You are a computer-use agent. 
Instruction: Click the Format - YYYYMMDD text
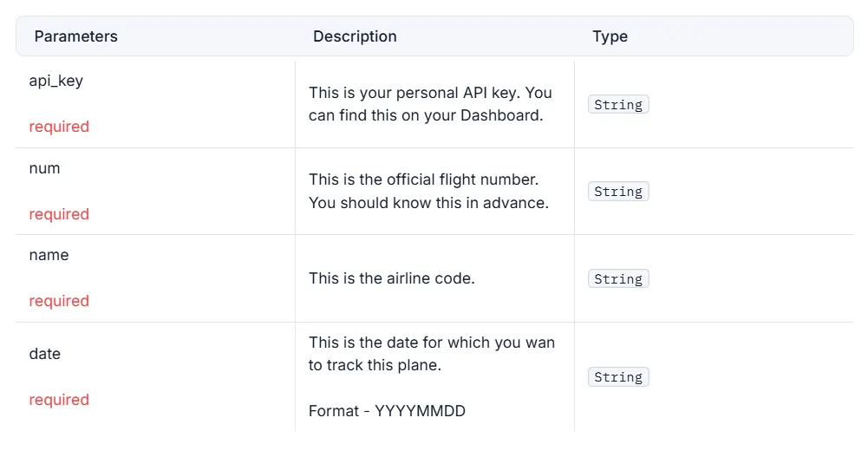coord(387,411)
